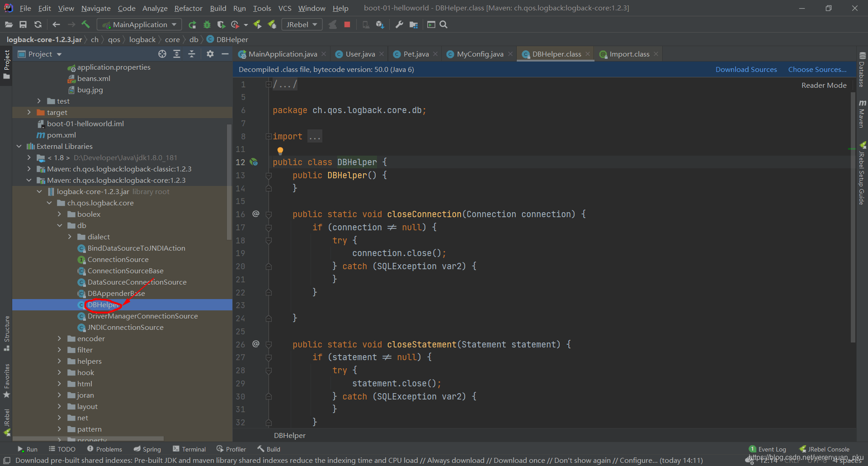The image size is (868, 466).
Task: Build project with green hammer icon
Action: point(85,24)
